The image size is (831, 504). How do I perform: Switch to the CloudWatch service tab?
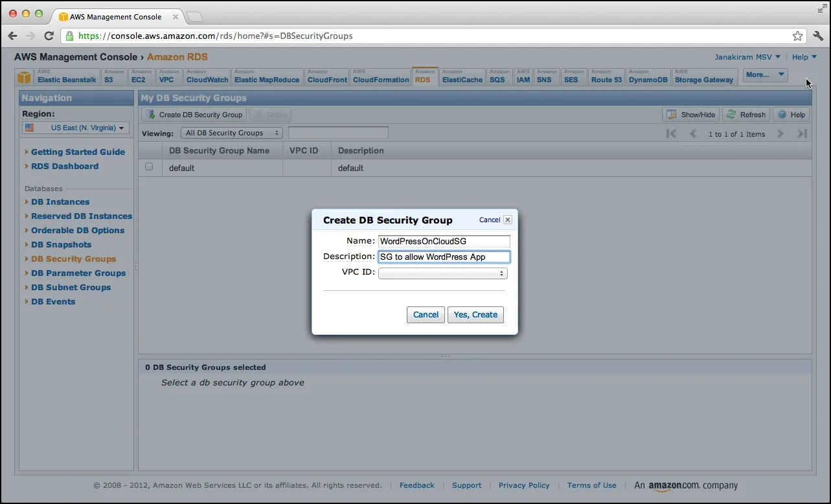207,76
